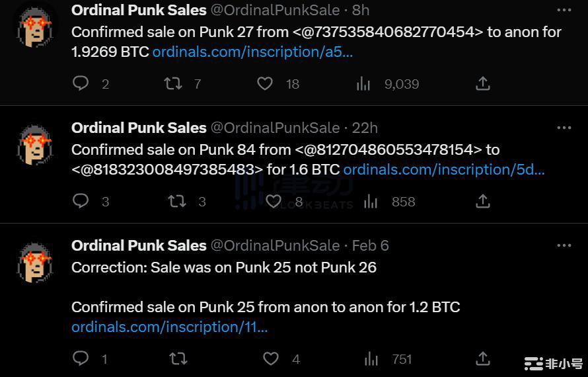Retweet the Punk 27 sale tweet

pyautogui.click(x=173, y=83)
